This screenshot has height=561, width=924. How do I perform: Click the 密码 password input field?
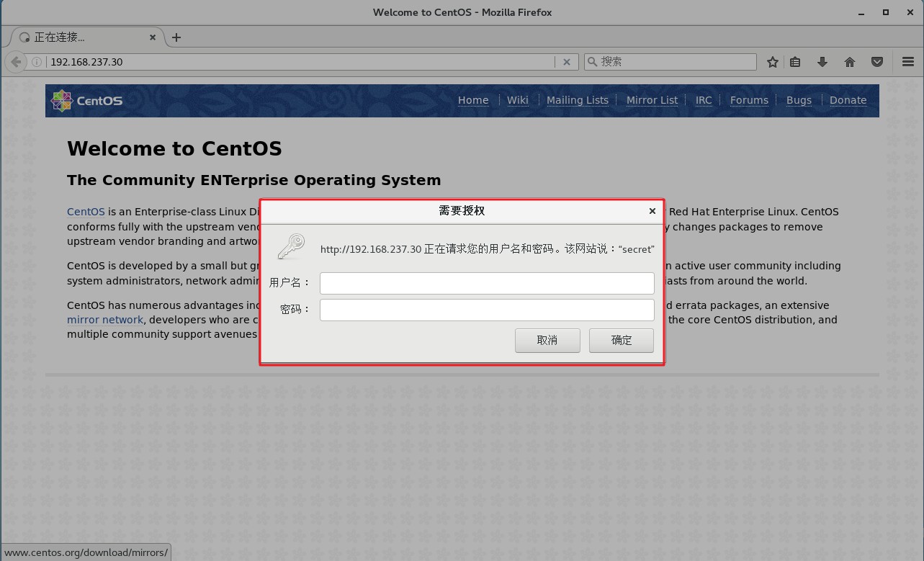click(x=487, y=310)
